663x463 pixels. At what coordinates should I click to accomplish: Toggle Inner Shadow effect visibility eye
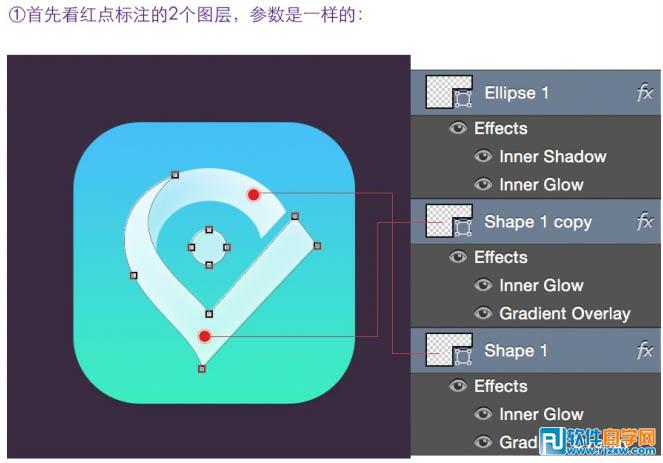(483, 156)
